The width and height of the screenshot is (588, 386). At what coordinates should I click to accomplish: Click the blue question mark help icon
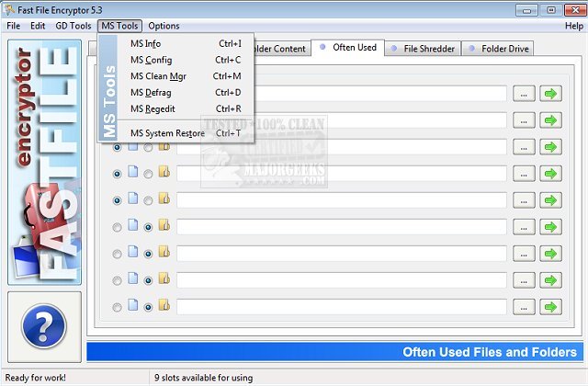tap(44, 325)
